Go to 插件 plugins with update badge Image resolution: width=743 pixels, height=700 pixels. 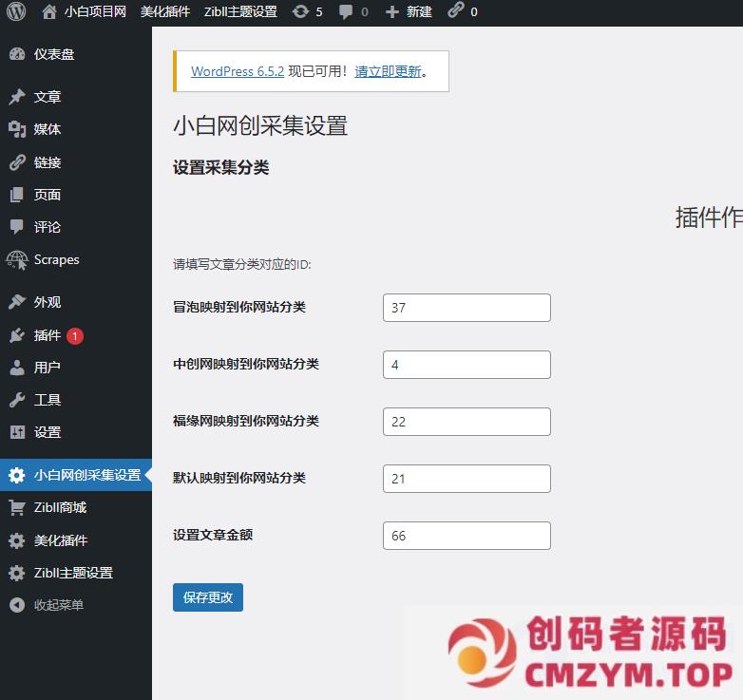48,335
